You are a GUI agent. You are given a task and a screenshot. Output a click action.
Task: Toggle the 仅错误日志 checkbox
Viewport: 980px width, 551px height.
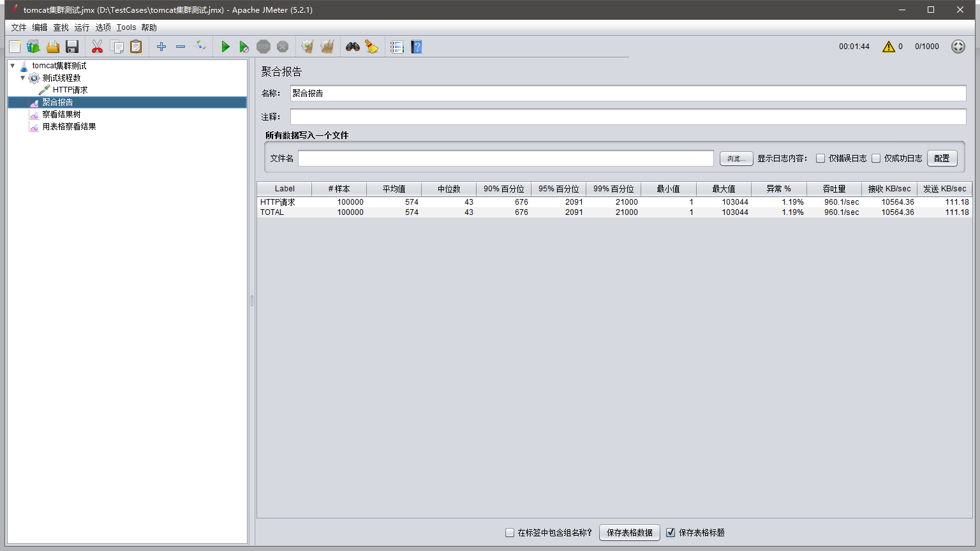point(820,158)
